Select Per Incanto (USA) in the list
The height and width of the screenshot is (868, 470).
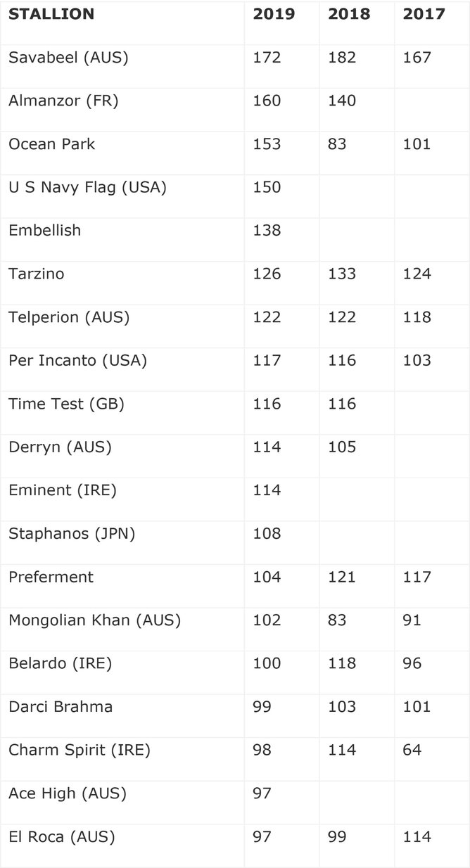pos(77,360)
